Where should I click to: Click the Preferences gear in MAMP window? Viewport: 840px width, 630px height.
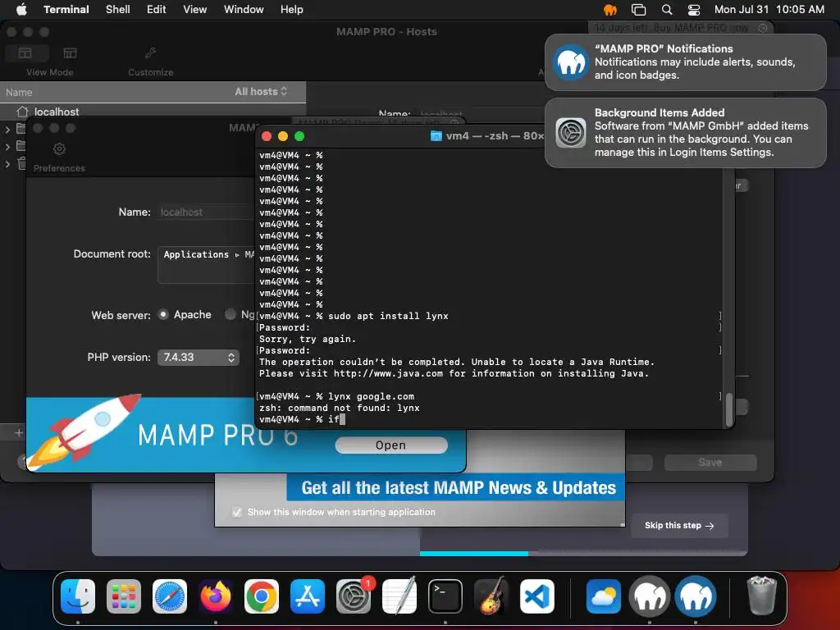click(x=59, y=149)
